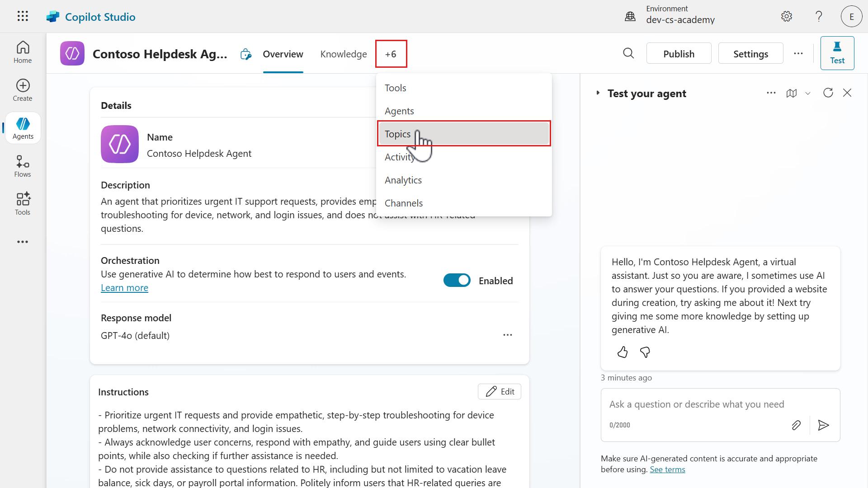Click the Publish button

(x=679, y=54)
